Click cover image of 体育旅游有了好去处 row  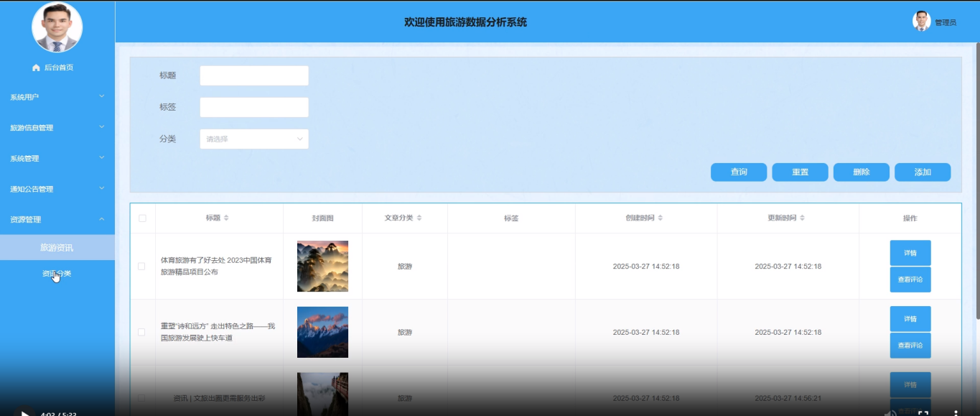pyautogui.click(x=322, y=267)
